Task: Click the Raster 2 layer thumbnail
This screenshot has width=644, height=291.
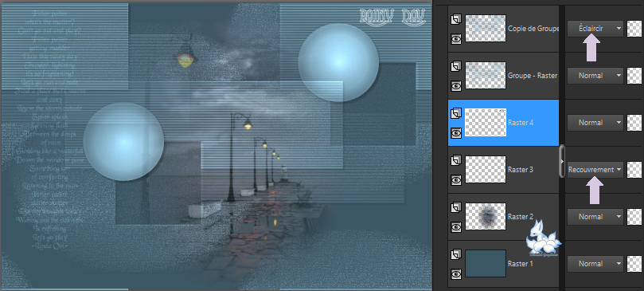Action: 486,217
